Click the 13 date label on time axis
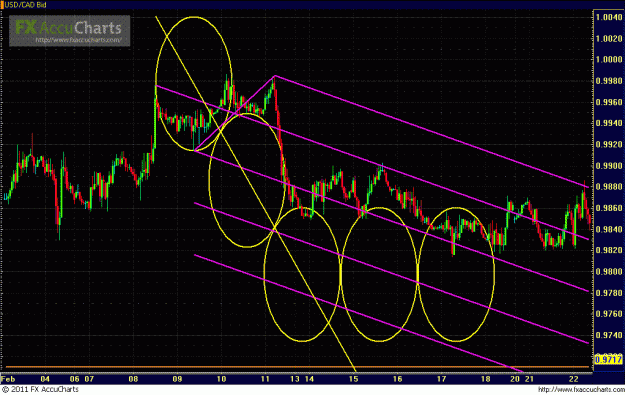 [x=295, y=379]
